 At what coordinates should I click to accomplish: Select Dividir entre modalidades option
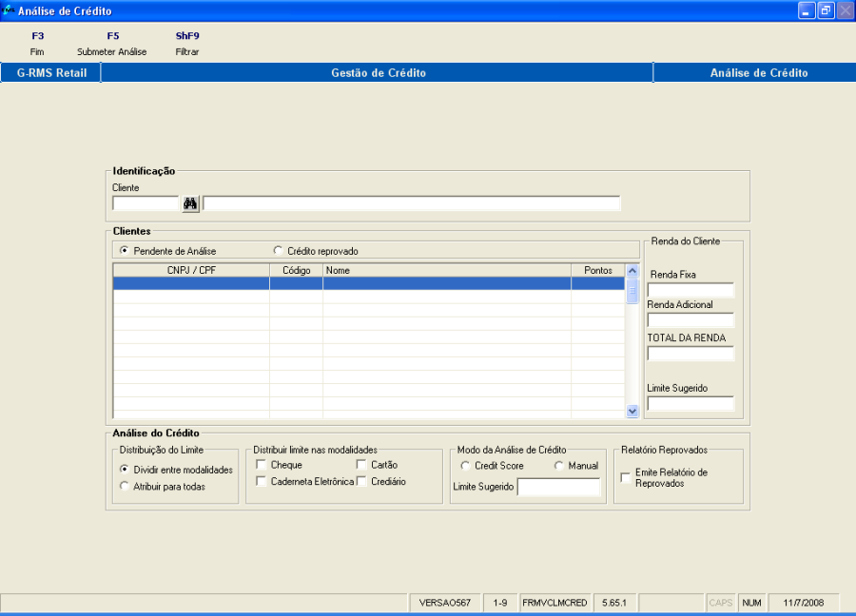(x=125, y=470)
